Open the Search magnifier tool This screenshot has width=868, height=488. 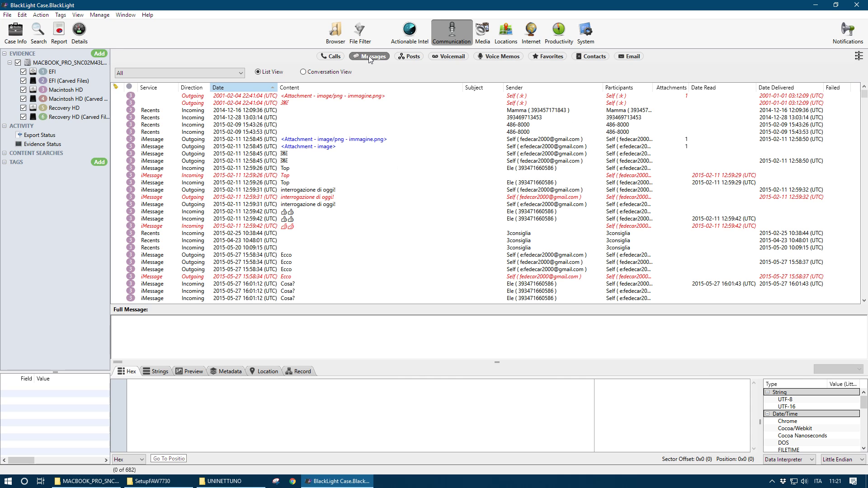[x=38, y=33]
